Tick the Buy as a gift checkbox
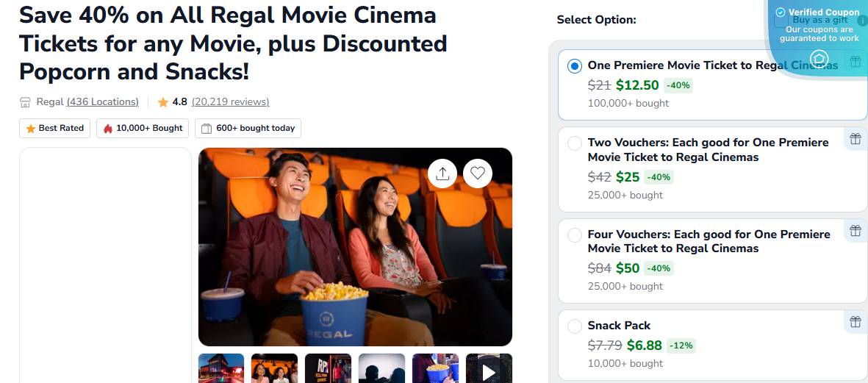The image size is (868, 383). [781, 20]
